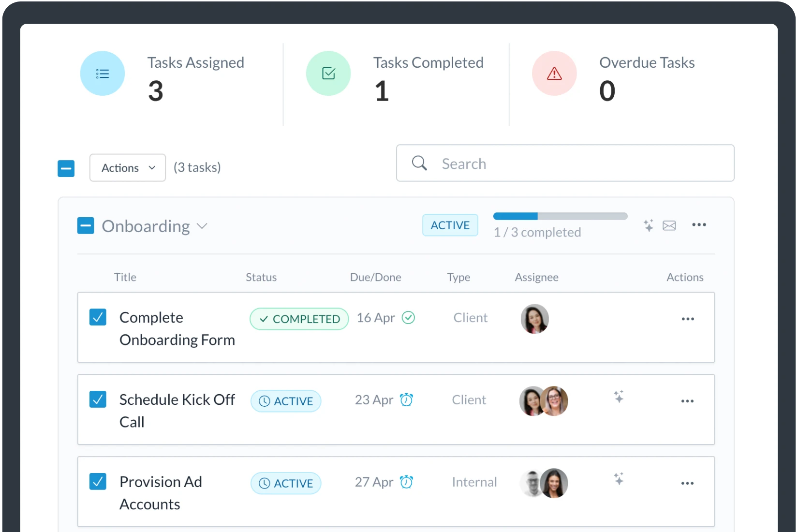Open the email icon in the Onboarding header
The width and height of the screenshot is (798, 532).
(669, 225)
